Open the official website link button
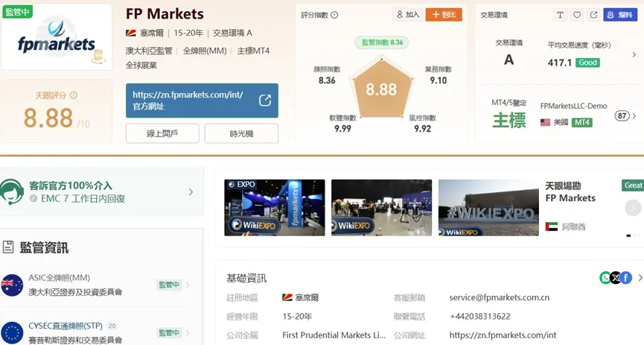644x345 pixels. (202, 101)
